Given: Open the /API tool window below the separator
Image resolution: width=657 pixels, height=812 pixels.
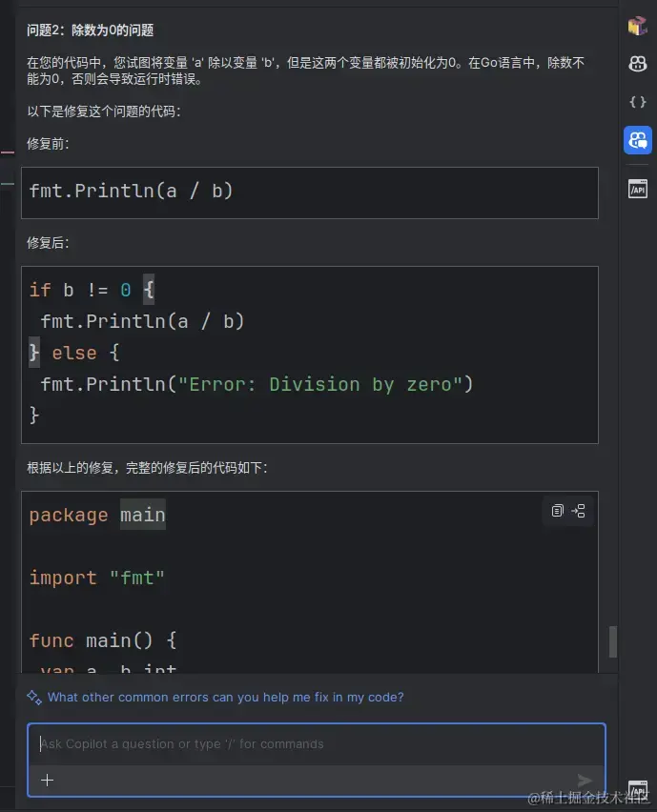Looking at the screenshot, I should (637, 189).
